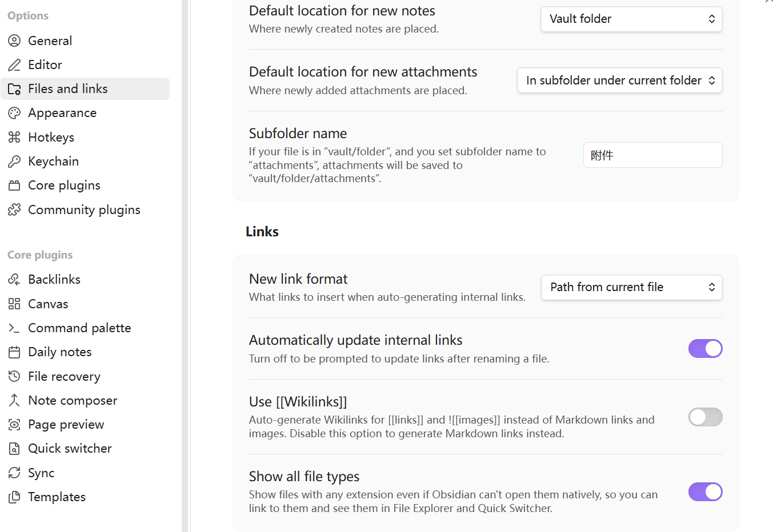This screenshot has height=532, width=773.
Task: Click the Daily notes calendar icon
Action: click(x=14, y=352)
